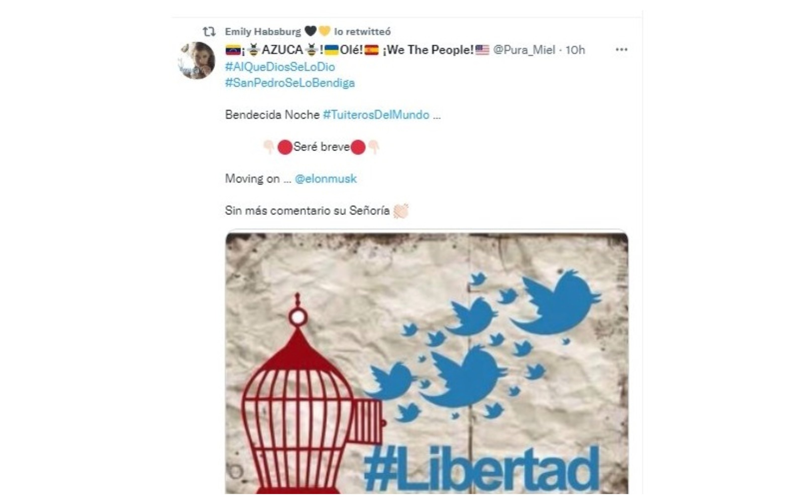
Task: Open Emily Habsburg's profile link
Action: (263, 32)
